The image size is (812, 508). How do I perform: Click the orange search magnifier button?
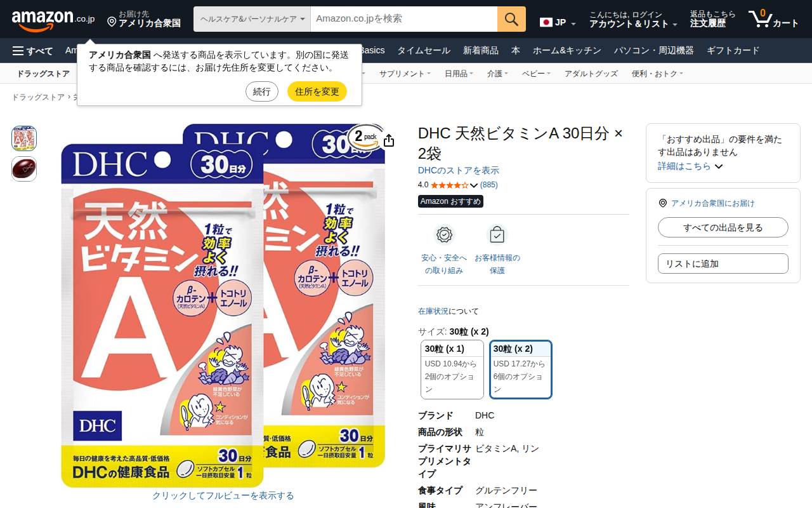511,19
